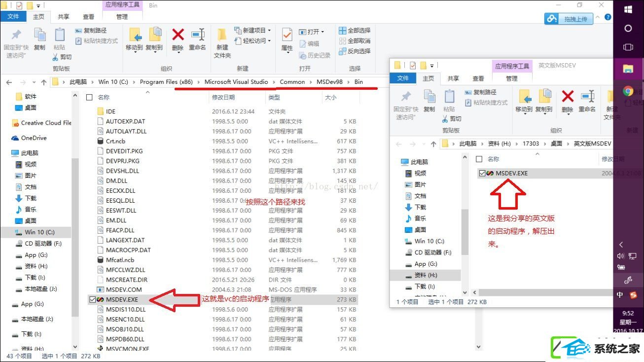644x362 pixels.
Task: Click Invert selection (反向选择) in main ribbon
Action: tap(355, 51)
